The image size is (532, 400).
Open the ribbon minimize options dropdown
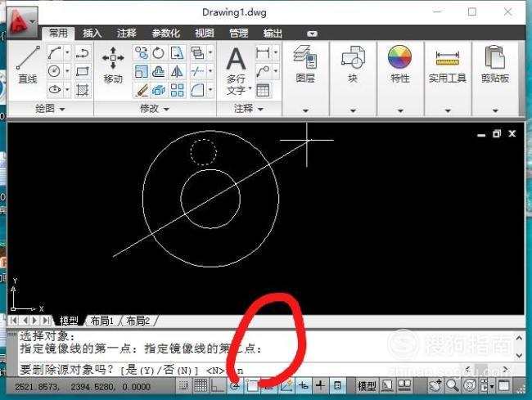point(312,34)
